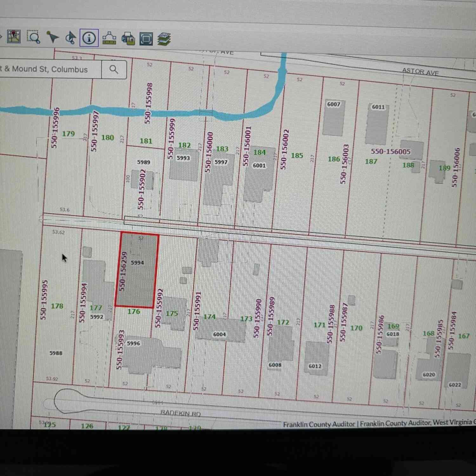Open the measure distance ruler tool
This screenshot has height=476, width=476.
pyautogui.click(x=109, y=38)
